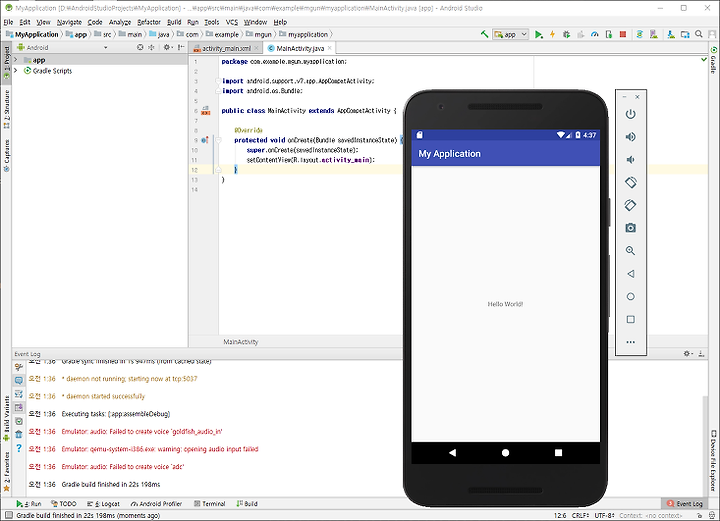720x521 pixels.
Task: Tap the phone's on-screen home button
Action: point(505,453)
